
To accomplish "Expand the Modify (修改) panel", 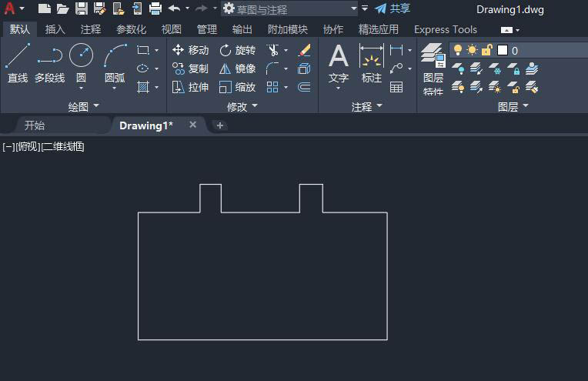I will click(x=242, y=106).
